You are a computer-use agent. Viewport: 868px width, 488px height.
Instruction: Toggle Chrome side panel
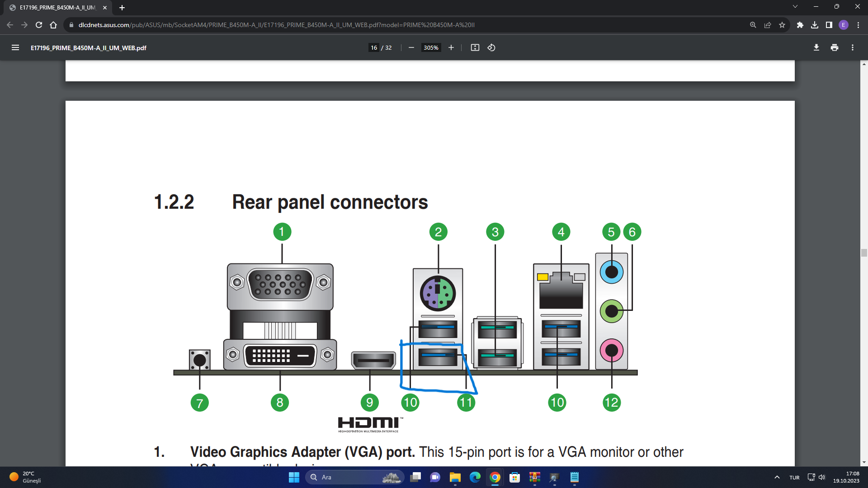[829, 25]
